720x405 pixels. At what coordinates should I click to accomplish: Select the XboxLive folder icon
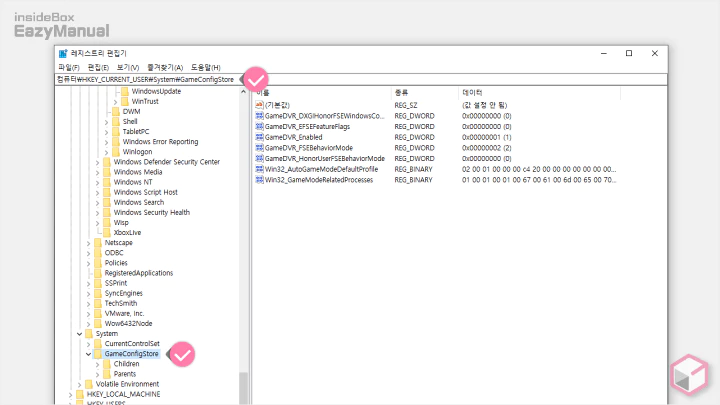click(x=107, y=232)
